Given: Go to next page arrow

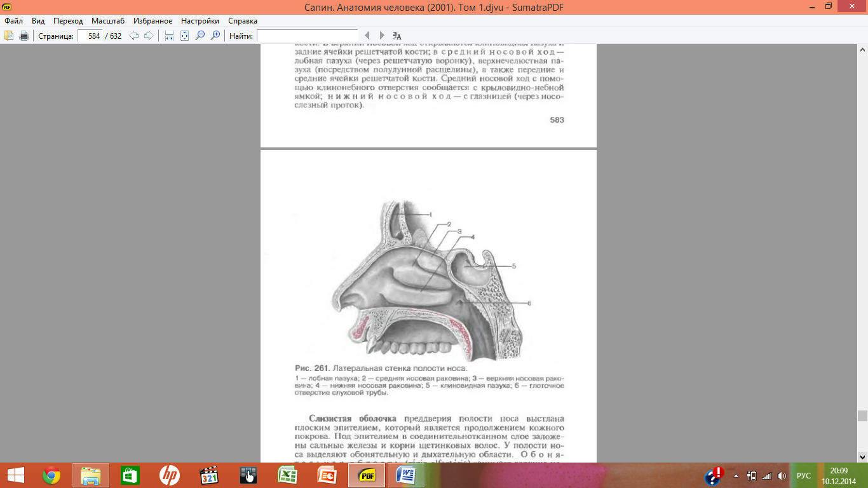Looking at the screenshot, I should pos(149,36).
